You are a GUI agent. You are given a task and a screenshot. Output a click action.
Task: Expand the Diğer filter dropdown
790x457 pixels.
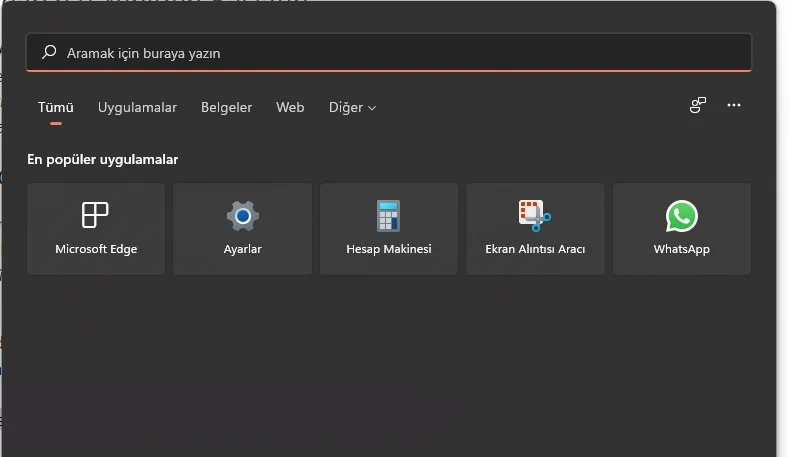(346, 107)
